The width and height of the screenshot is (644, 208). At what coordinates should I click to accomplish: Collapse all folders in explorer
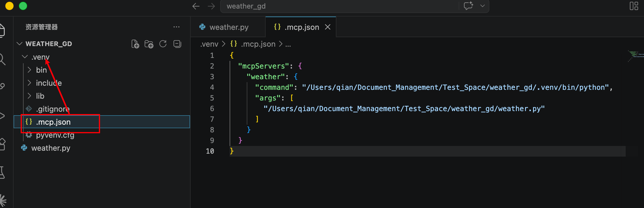(x=177, y=44)
